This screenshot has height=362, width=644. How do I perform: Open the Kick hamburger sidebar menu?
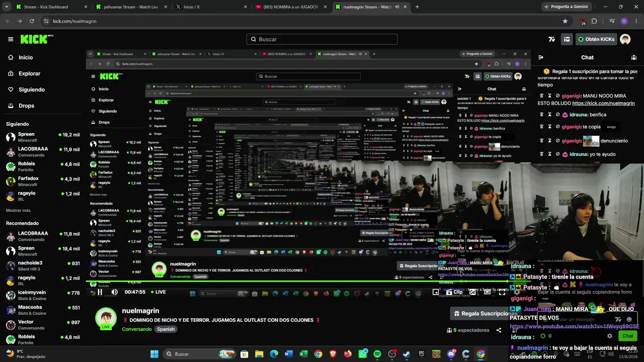(x=11, y=39)
